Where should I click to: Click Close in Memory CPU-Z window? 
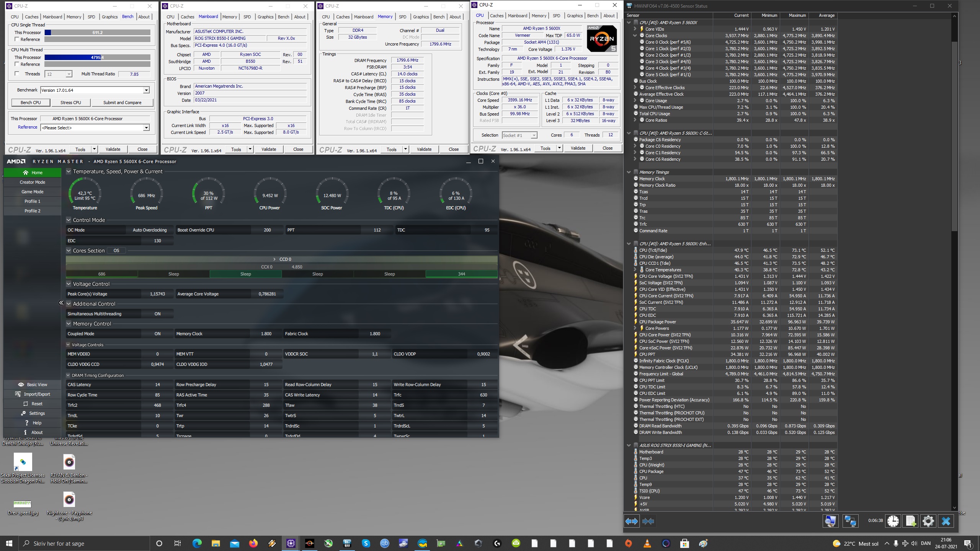(x=454, y=149)
